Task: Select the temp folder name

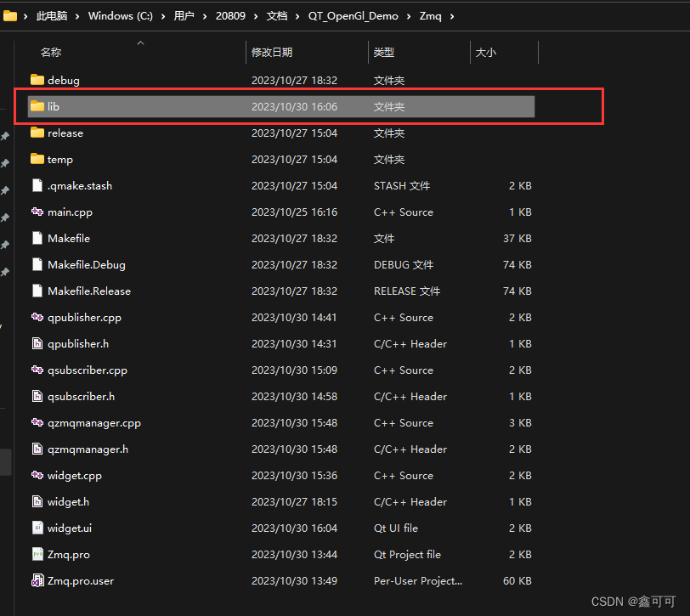Action: tap(60, 160)
